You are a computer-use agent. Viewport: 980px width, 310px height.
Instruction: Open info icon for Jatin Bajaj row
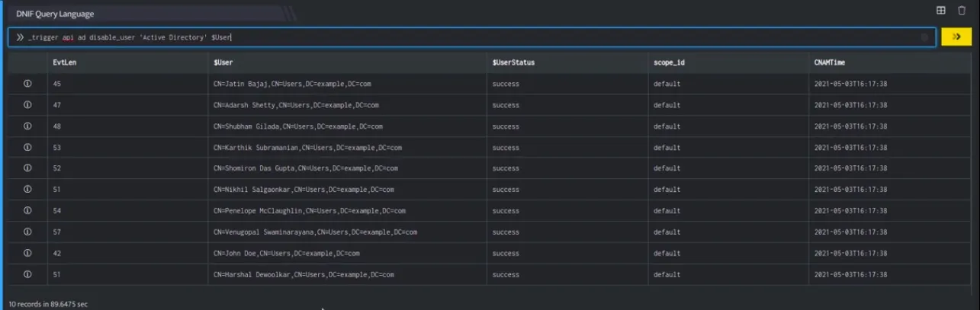click(x=27, y=84)
